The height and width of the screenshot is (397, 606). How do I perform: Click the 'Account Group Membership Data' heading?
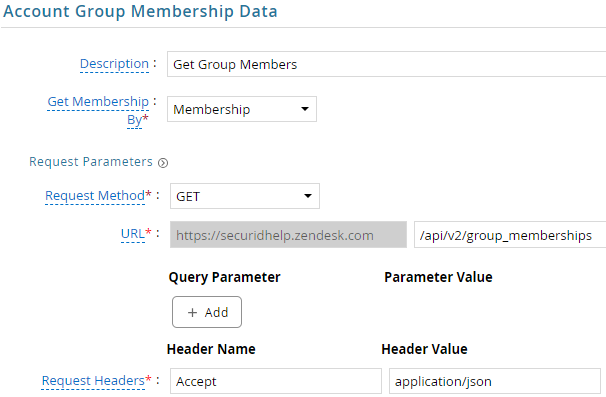(x=140, y=11)
